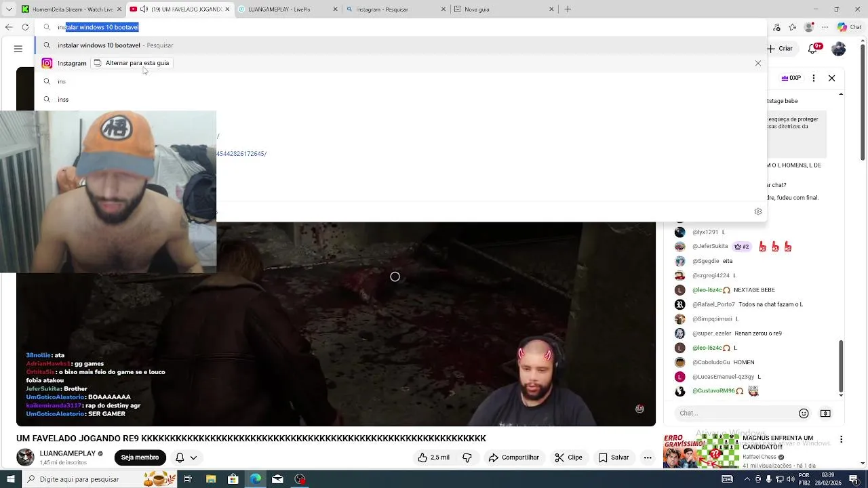Image resolution: width=868 pixels, height=488 pixels.
Task: Click the Compartilhar button
Action: (513, 457)
